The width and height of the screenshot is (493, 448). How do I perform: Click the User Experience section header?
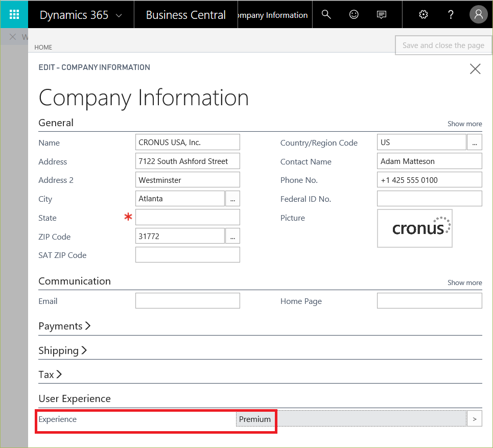(x=75, y=398)
